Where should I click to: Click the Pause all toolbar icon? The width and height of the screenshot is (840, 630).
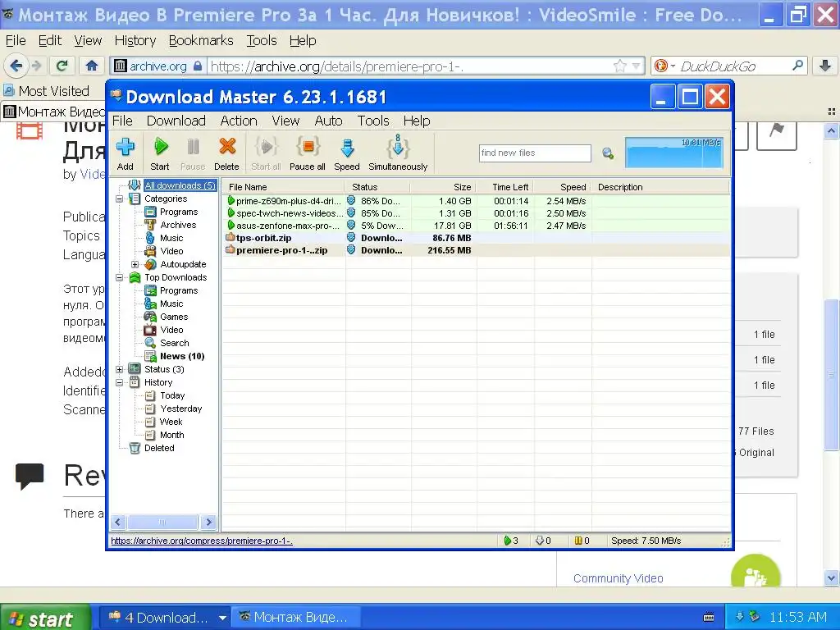pyautogui.click(x=308, y=153)
